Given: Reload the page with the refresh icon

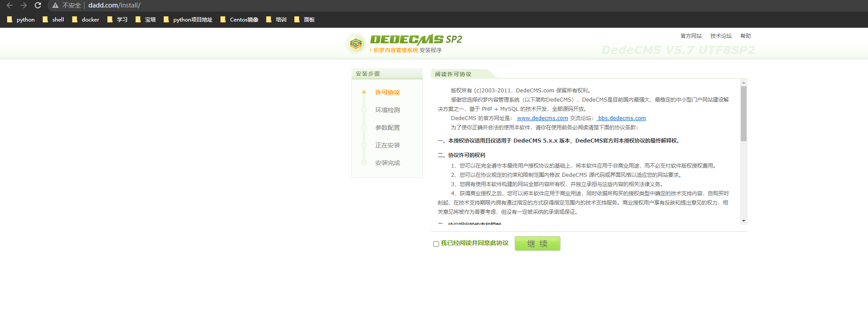Looking at the screenshot, I should (38, 5).
